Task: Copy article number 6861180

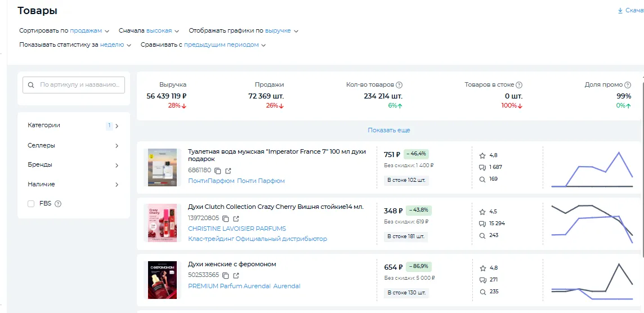Action: pyautogui.click(x=218, y=171)
